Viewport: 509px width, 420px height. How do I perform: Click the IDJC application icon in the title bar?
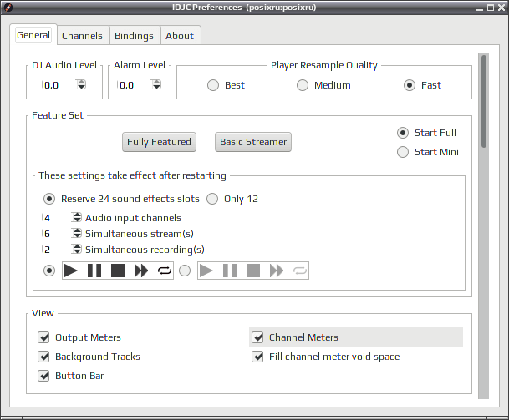(8, 8)
